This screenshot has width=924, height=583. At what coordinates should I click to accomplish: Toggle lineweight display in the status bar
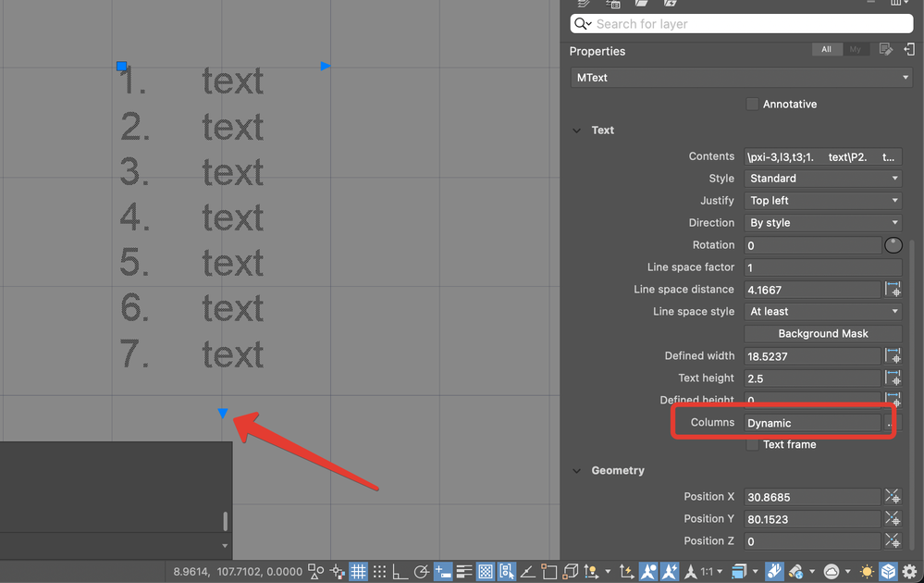coord(462,571)
